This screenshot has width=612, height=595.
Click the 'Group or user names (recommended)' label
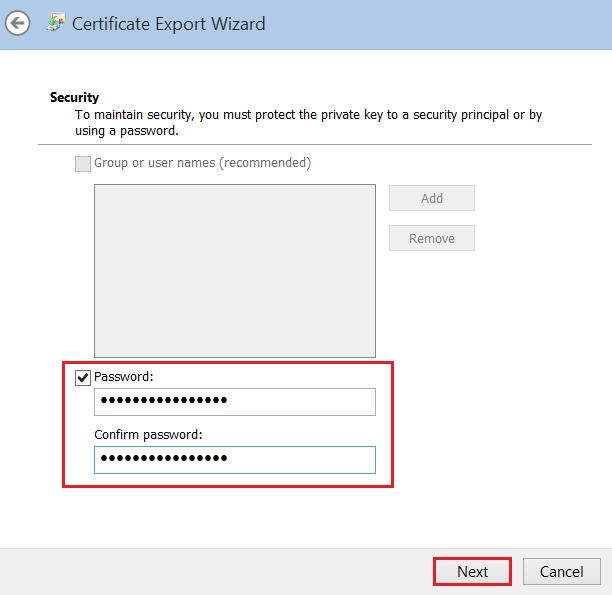pyautogui.click(x=202, y=163)
